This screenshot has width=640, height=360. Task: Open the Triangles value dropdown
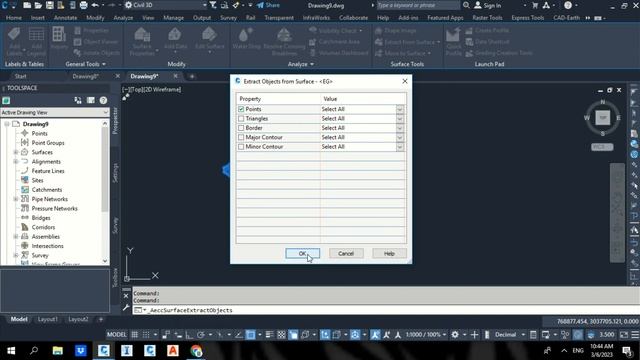tap(400, 119)
